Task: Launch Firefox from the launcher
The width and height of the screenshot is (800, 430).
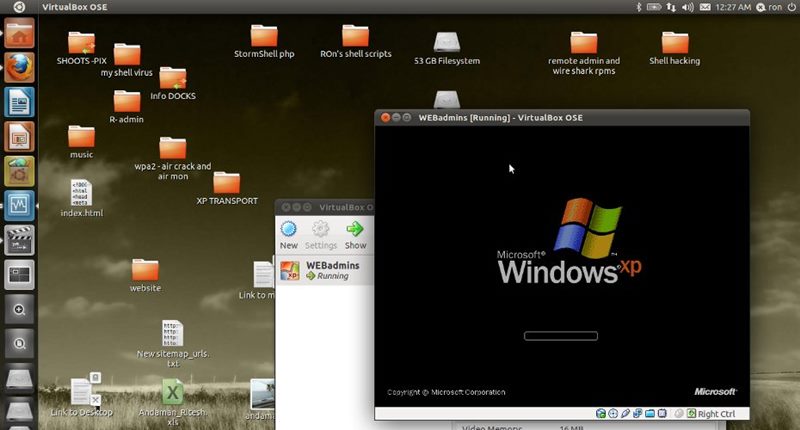Action: (19, 67)
